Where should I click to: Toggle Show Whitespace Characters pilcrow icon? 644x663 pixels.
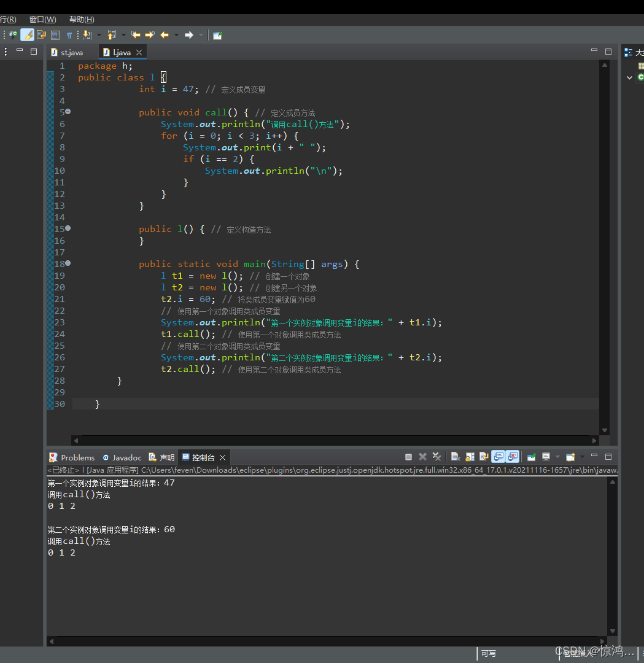69,35
